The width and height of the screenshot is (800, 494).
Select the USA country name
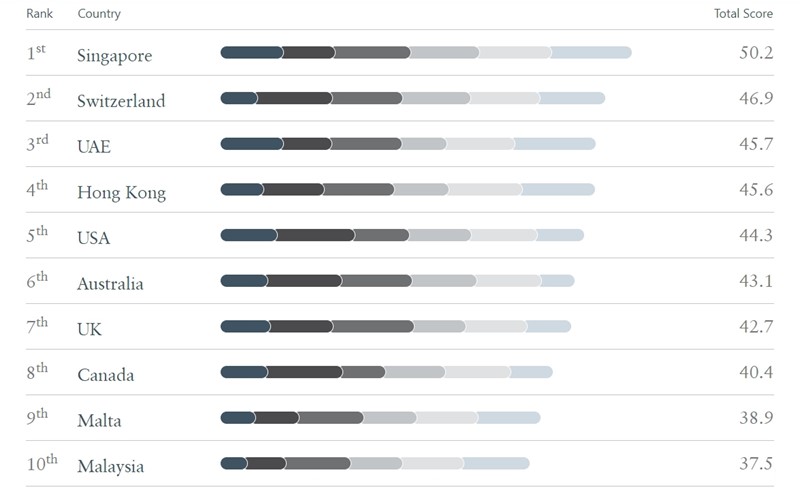94,238
